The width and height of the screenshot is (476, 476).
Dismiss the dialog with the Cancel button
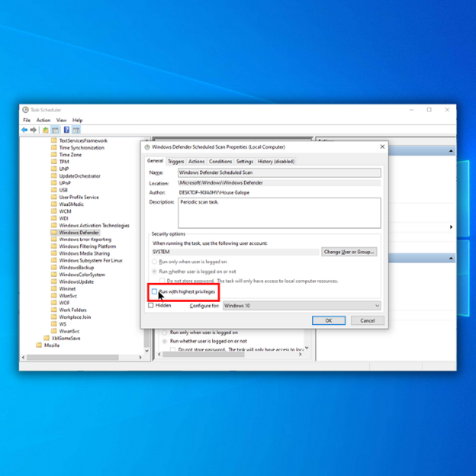[368, 320]
